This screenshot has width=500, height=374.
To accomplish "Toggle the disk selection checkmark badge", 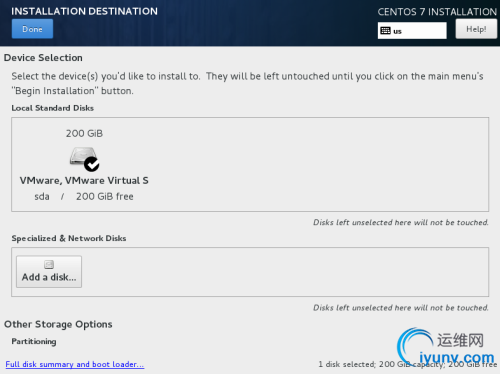I will [92, 164].
